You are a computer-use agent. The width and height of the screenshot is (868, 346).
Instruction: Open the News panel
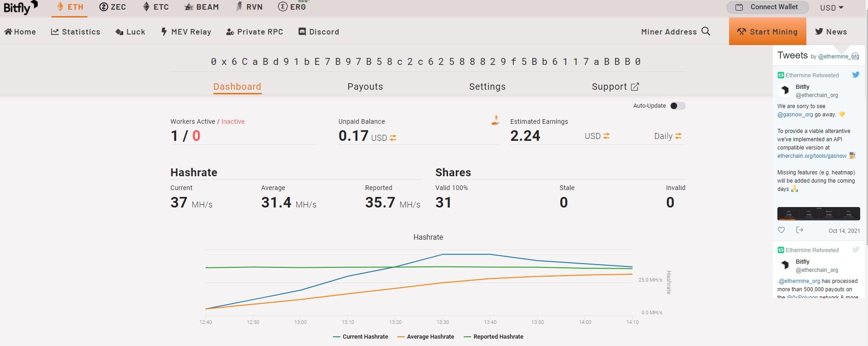831,32
